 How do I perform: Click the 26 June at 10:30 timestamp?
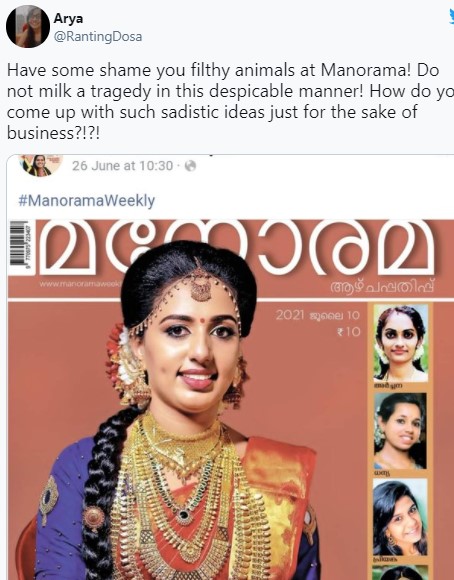point(122,166)
